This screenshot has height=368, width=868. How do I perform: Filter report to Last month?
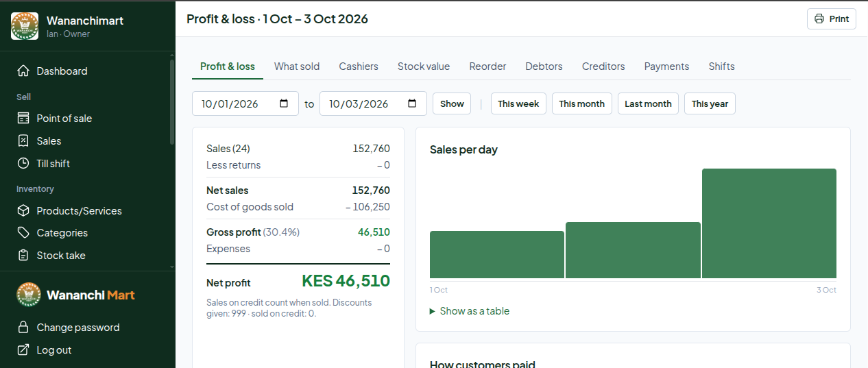(x=648, y=104)
